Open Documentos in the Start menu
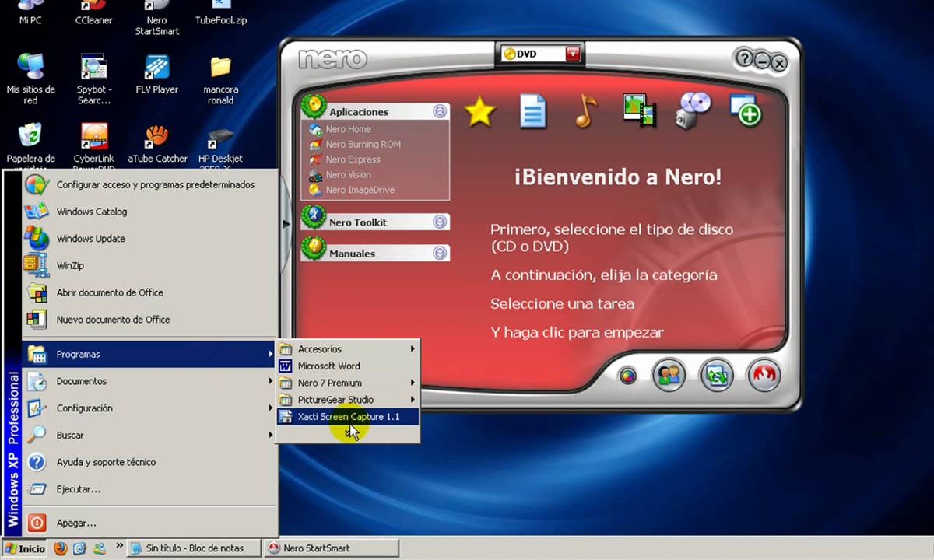 pos(149,381)
